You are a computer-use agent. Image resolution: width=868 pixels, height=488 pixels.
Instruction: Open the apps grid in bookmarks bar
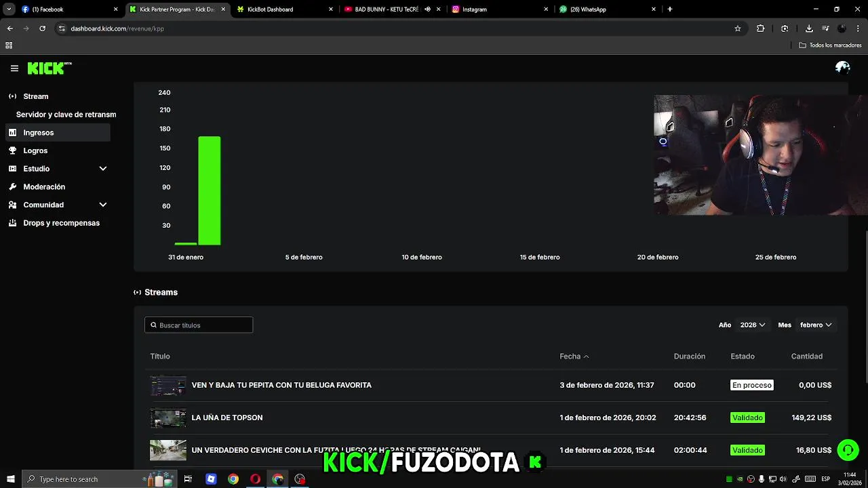point(9,45)
